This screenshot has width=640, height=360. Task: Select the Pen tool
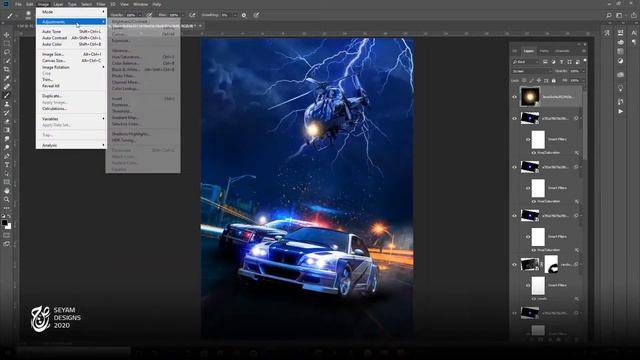tap(7, 156)
